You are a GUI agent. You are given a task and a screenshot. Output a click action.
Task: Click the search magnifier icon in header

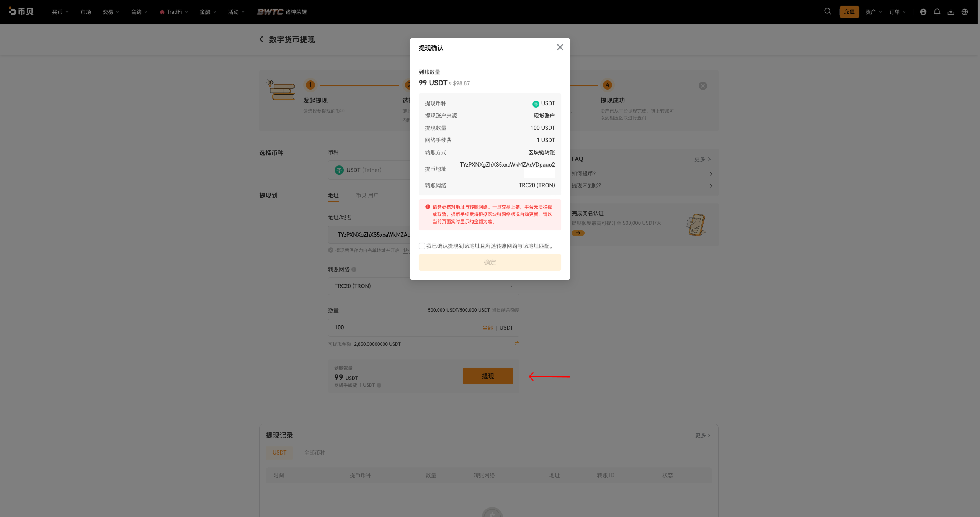coord(827,11)
